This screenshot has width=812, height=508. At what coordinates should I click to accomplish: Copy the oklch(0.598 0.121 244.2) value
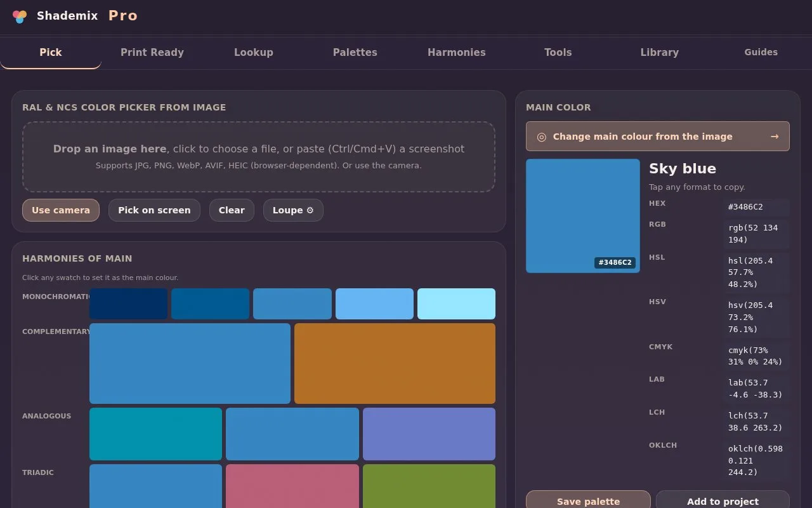(x=756, y=460)
